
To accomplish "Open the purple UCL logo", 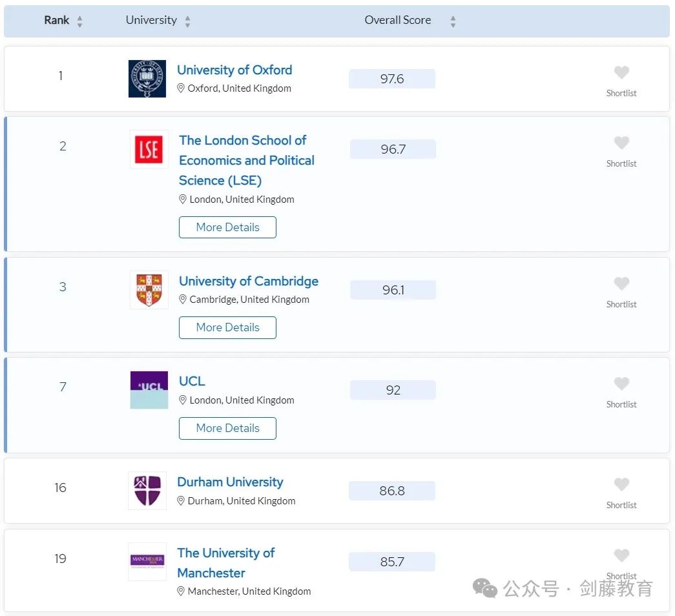I will 149,390.
